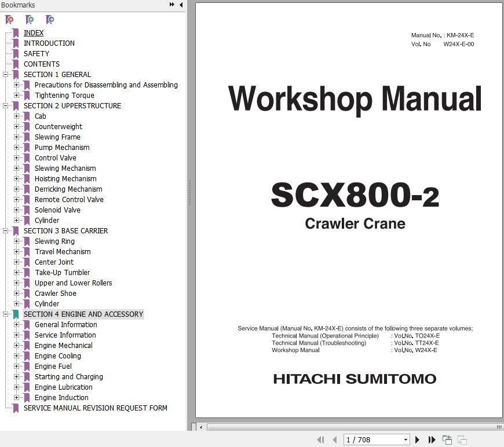The height and width of the screenshot is (447, 504).
Task: Collapse SECTION 2 UPPERSTRUCTURE tree node
Action: [5, 106]
